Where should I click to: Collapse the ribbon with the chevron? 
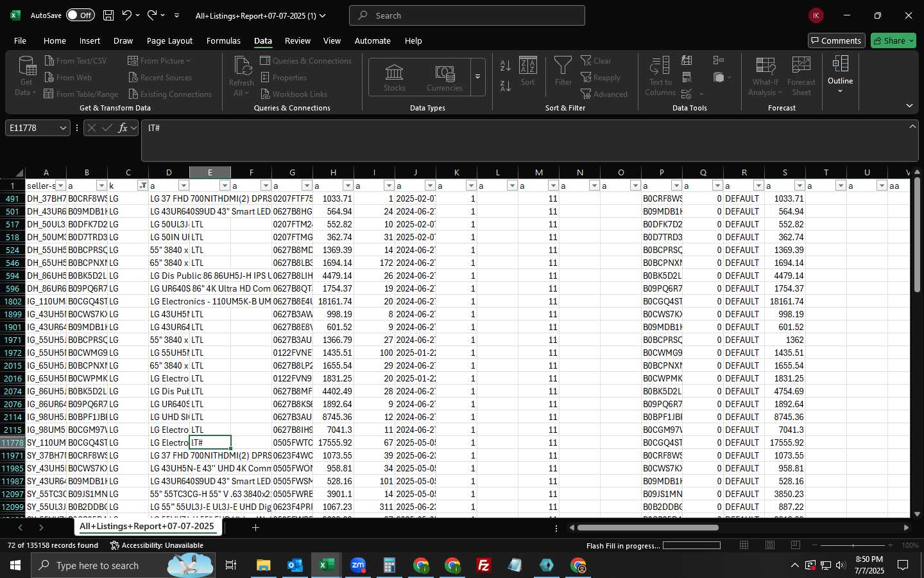(909, 105)
